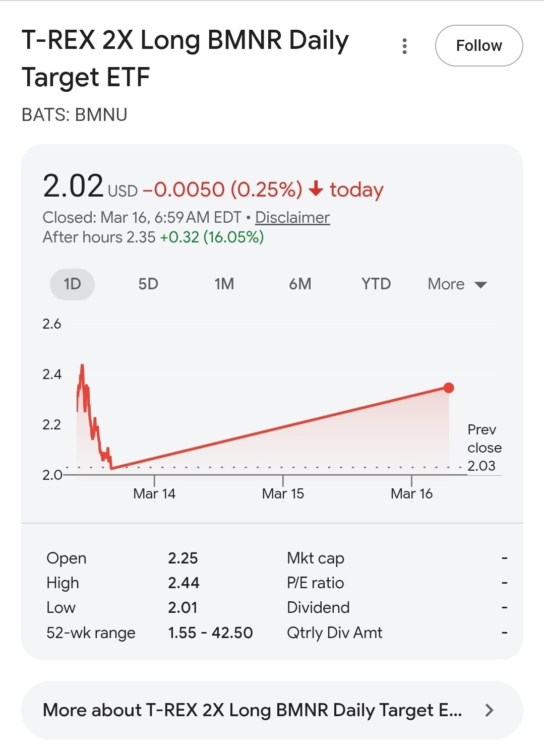Click the Prev close 2.03 label
This screenshot has height=756, width=544.
click(x=484, y=448)
